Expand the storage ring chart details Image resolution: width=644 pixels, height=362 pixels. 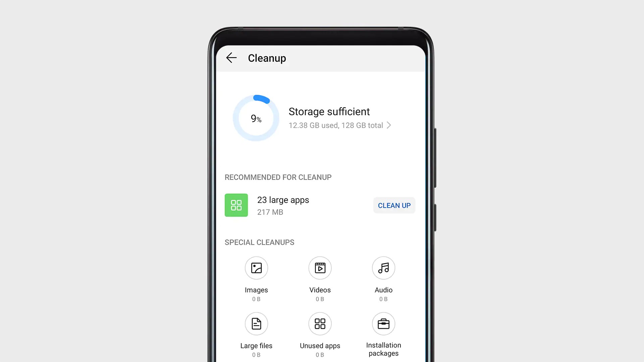tap(389, 126)
